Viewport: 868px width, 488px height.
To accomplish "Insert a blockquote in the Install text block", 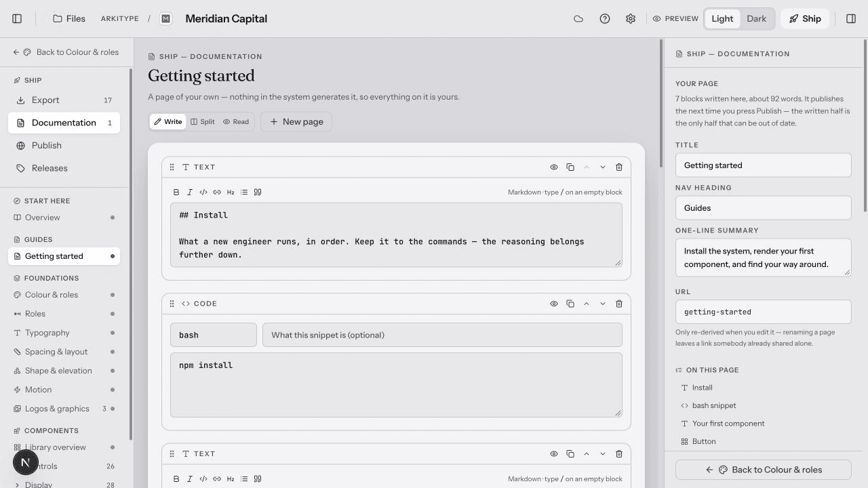I will pos(258,192).
